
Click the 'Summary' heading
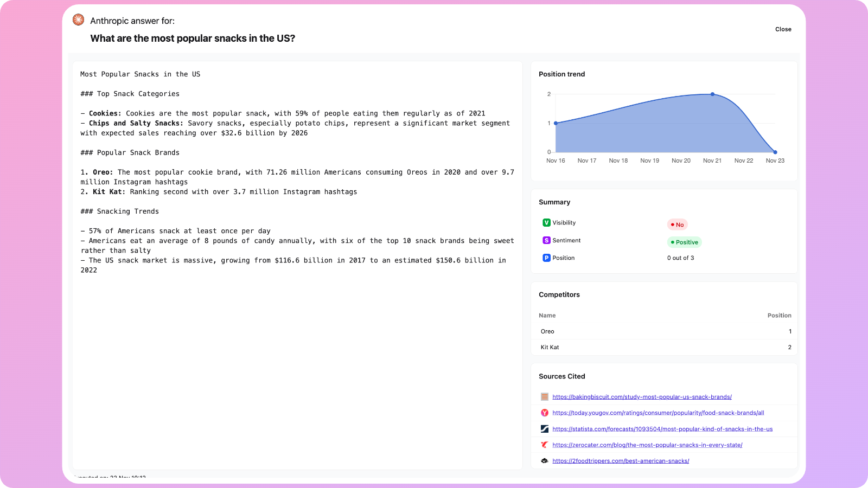point(554,202)
